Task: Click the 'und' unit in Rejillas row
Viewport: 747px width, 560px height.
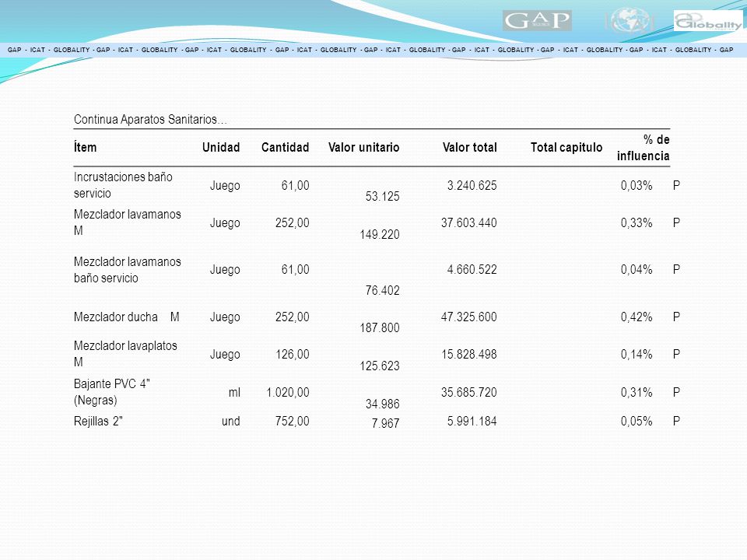Action: [x=231, y=422]
